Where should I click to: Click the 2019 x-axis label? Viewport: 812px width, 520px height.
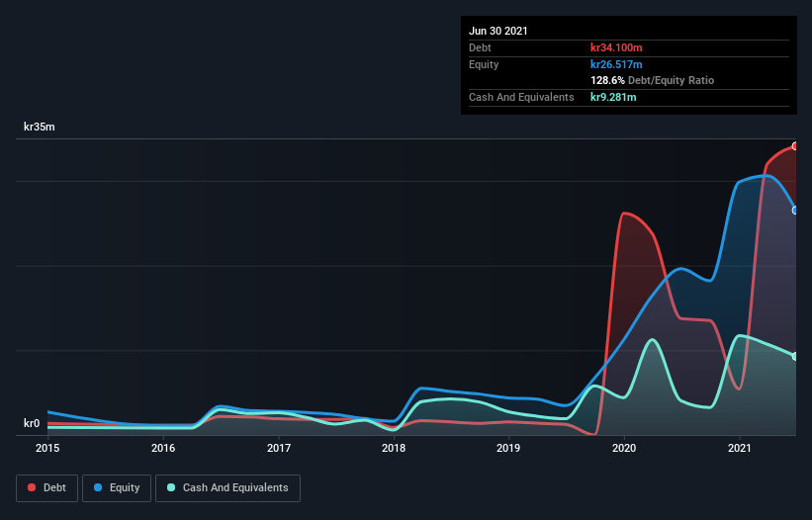click(x=508, y=448)
